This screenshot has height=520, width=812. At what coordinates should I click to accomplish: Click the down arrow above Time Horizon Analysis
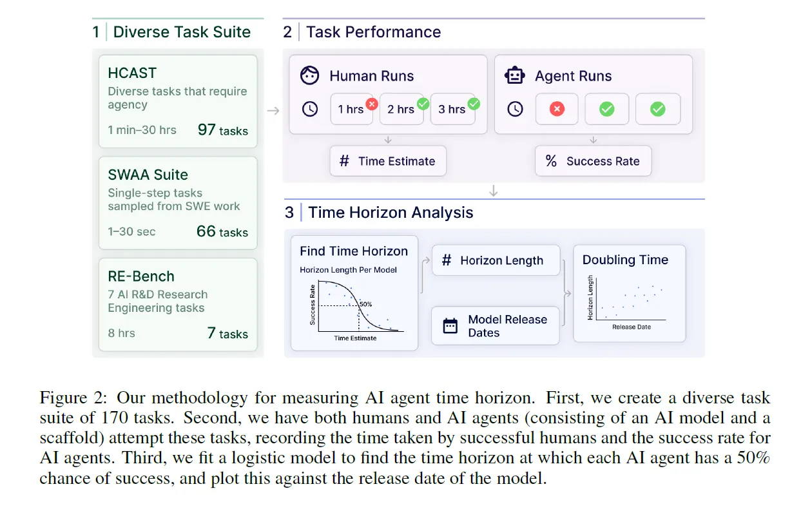pyautogui.click(x=494, y=191)
